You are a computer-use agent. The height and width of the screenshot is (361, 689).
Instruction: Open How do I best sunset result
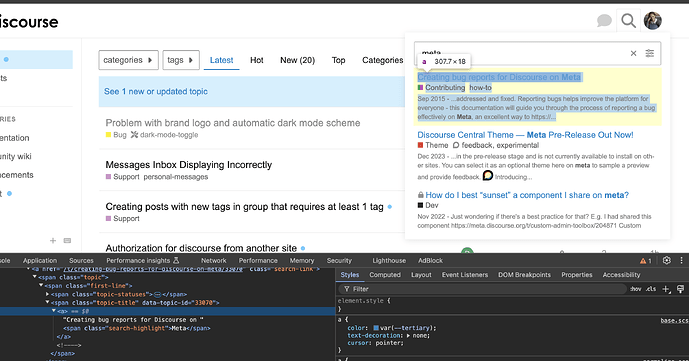(527, 195)
